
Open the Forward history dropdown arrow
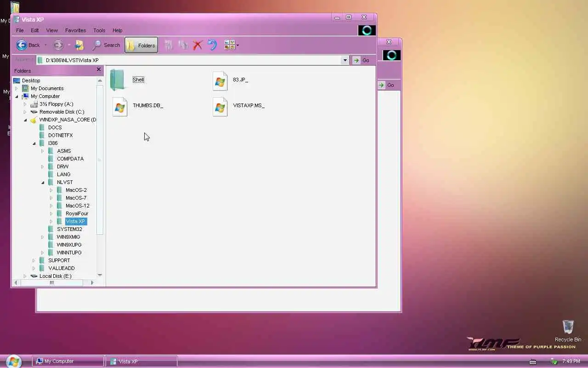[69, 45]
